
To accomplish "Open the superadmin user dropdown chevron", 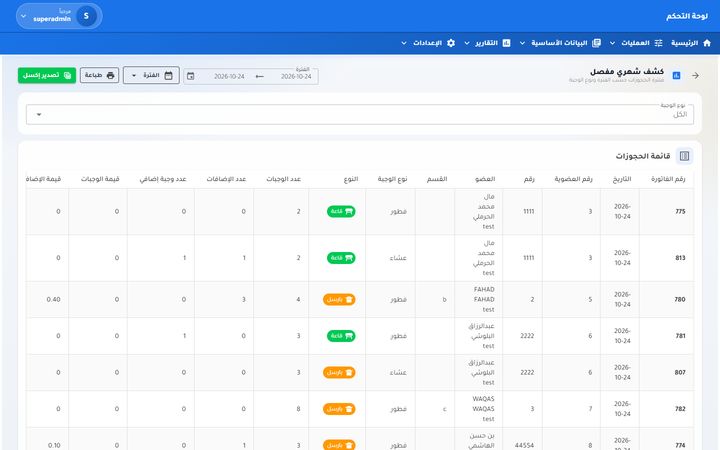I will 24,16.
